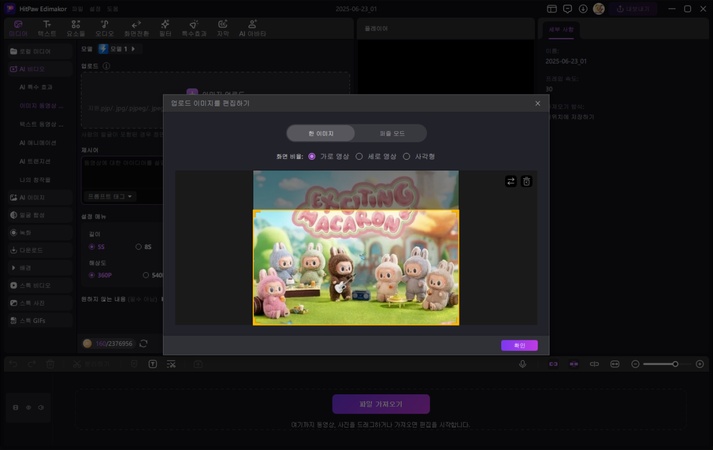
Task: Click the gold coin credits icon
Action: click(87, 344)
